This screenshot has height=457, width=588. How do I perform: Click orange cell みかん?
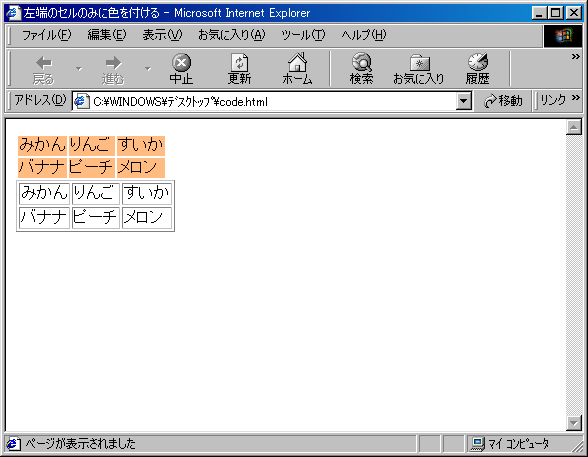point(42,145)
